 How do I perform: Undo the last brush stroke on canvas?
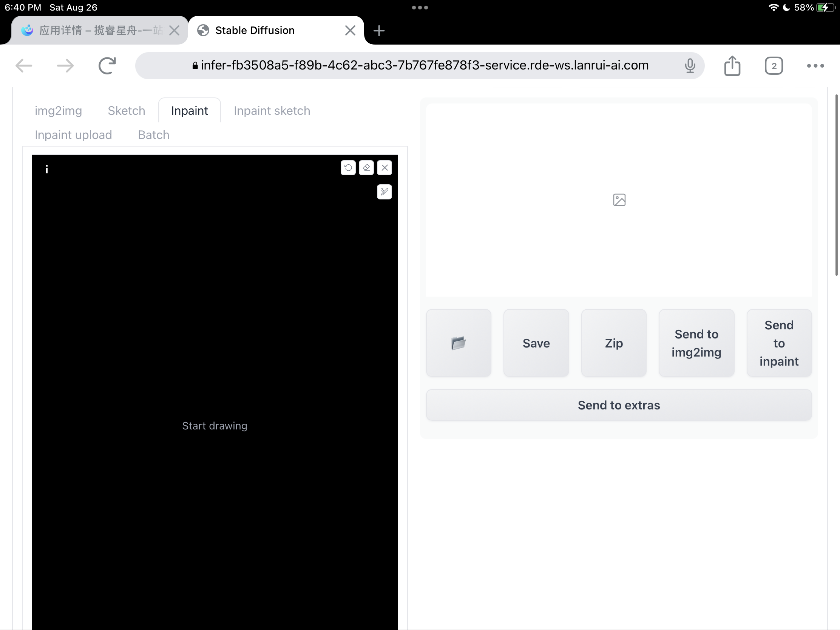pyautogui.click(x=348, y=167)
